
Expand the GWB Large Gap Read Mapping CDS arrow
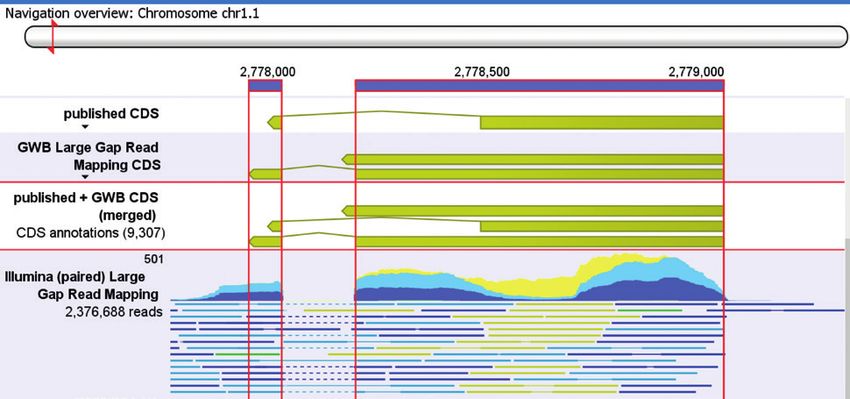pos(85,177)
